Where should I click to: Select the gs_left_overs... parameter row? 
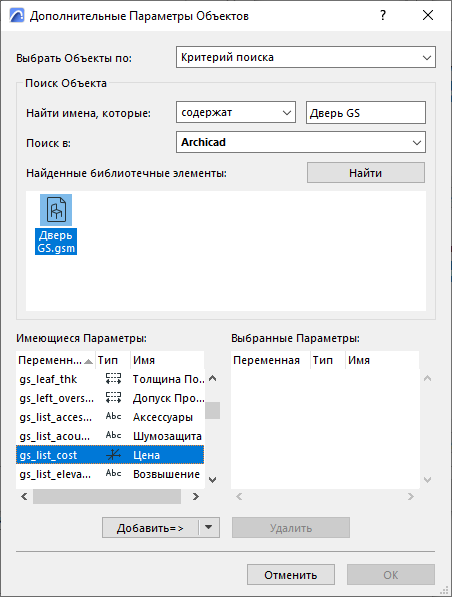[x=110, y=398]
